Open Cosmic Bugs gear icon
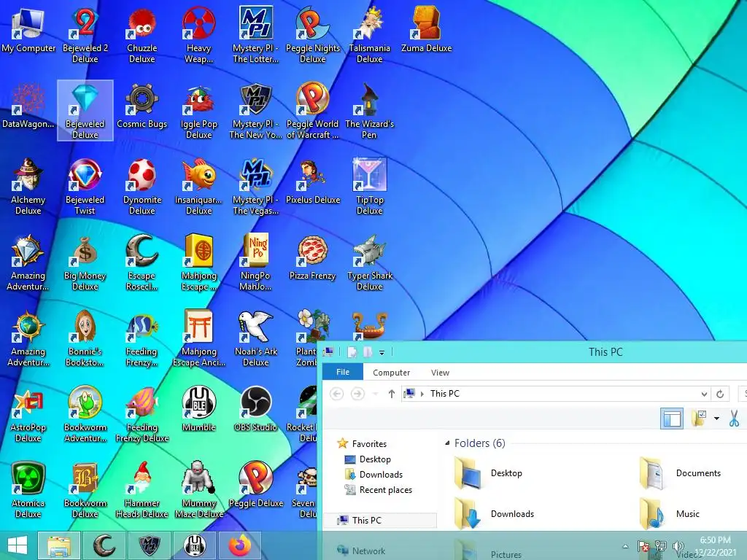747x560 pixels. [142, 106]
